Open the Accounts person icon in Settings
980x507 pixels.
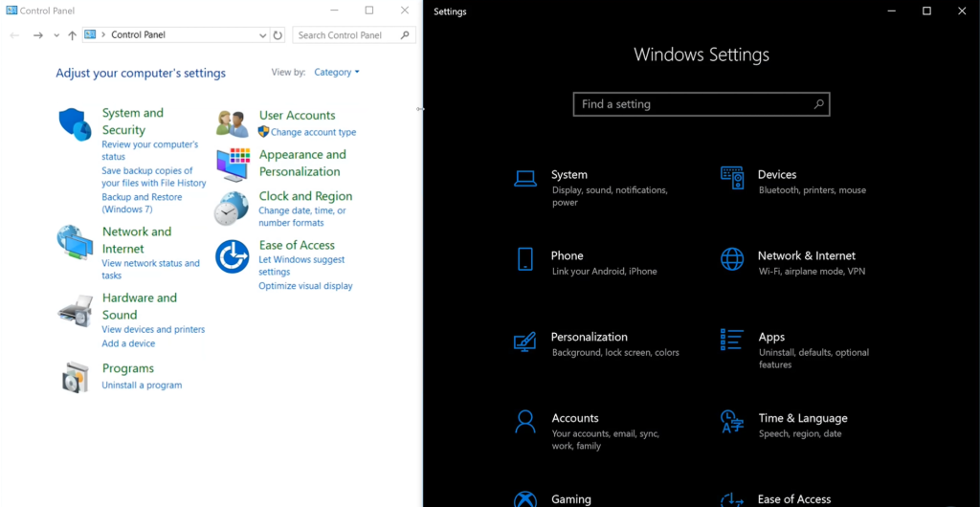click(525, 422)
